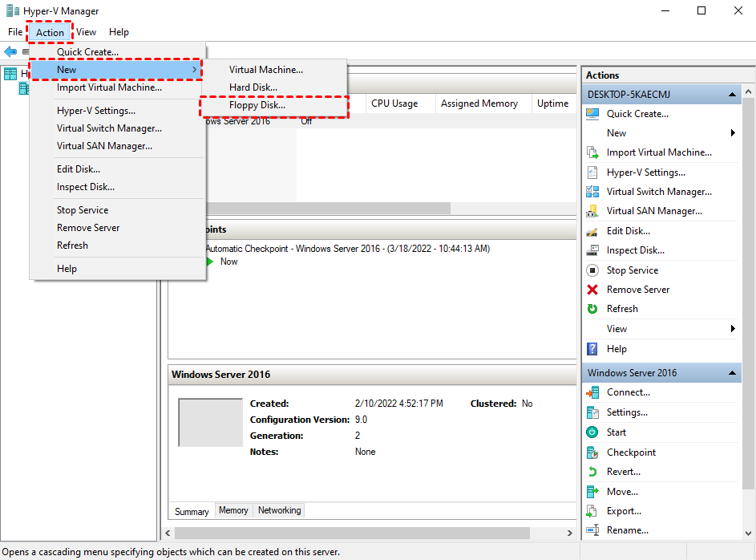Select Import Virtual Machine in Action menu
Viewport: 756px width, 560px height.
point(118,87)
